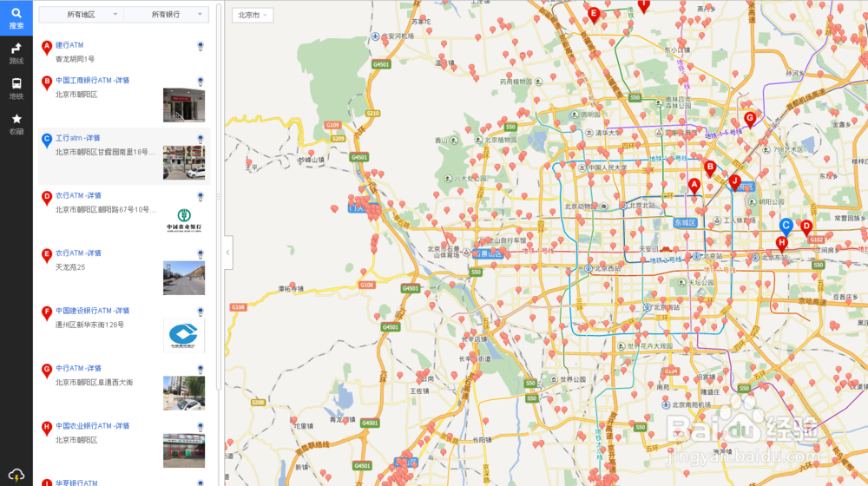Click address text 北京市朝阳区皋通西大街
The width and height of the screenshot is (868, 486).
click(94, 382)
